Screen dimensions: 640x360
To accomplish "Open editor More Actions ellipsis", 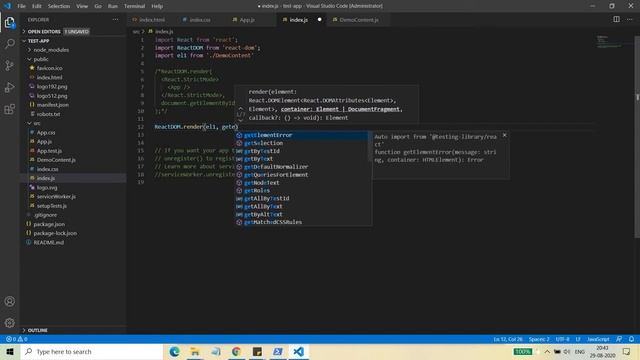I will 629,19.
